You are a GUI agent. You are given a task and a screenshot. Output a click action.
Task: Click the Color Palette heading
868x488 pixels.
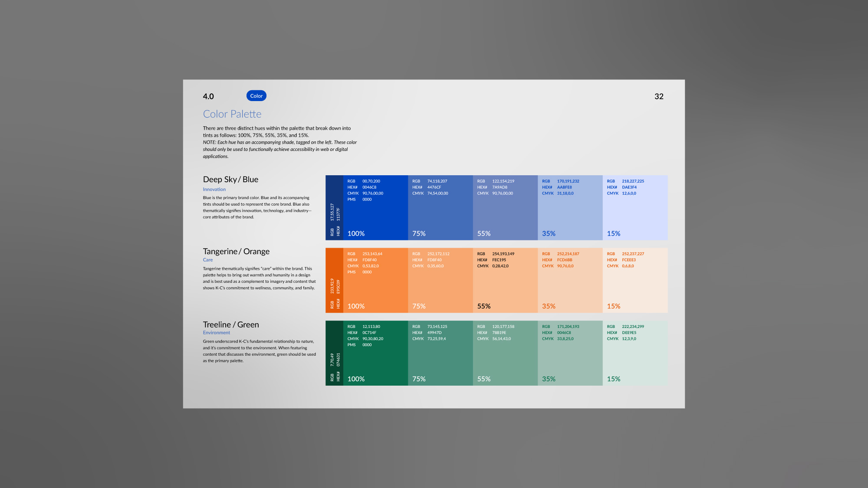[x=232, y=114]
